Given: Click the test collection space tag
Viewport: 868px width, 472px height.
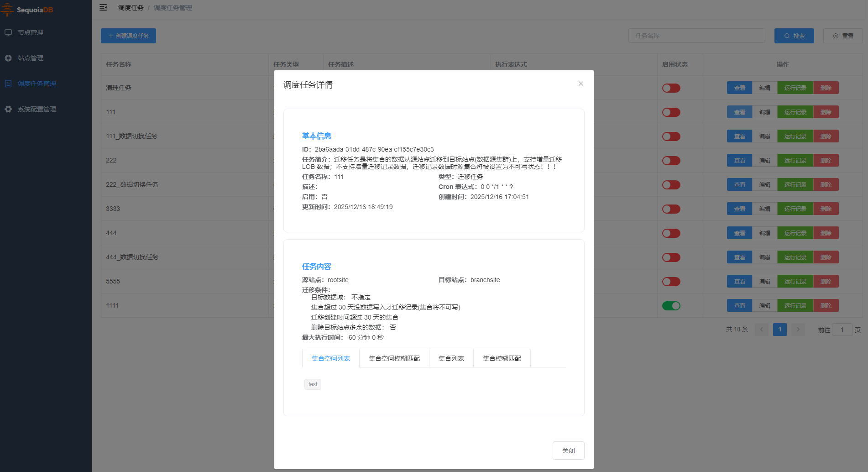Looking at the screenshot, I should [313, 384].
